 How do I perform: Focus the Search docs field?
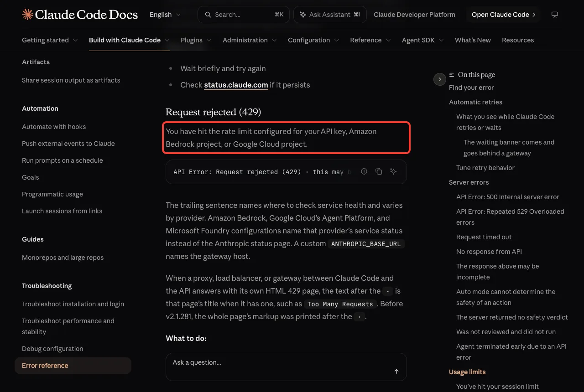(x=244, y=15)
